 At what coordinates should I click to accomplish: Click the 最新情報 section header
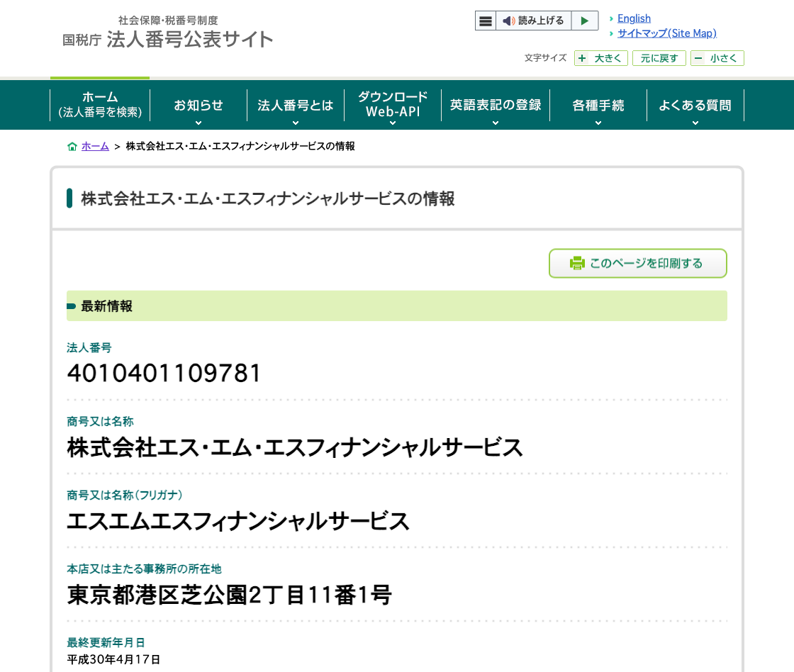click(396, 306)
